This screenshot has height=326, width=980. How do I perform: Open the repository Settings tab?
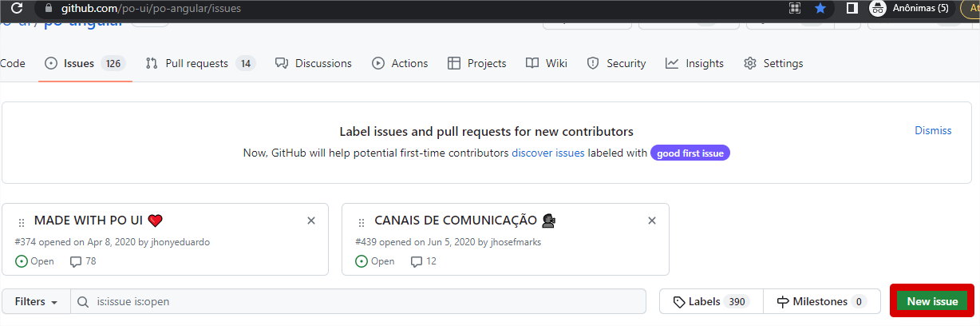pyautogui.click(x=773, y=63)
